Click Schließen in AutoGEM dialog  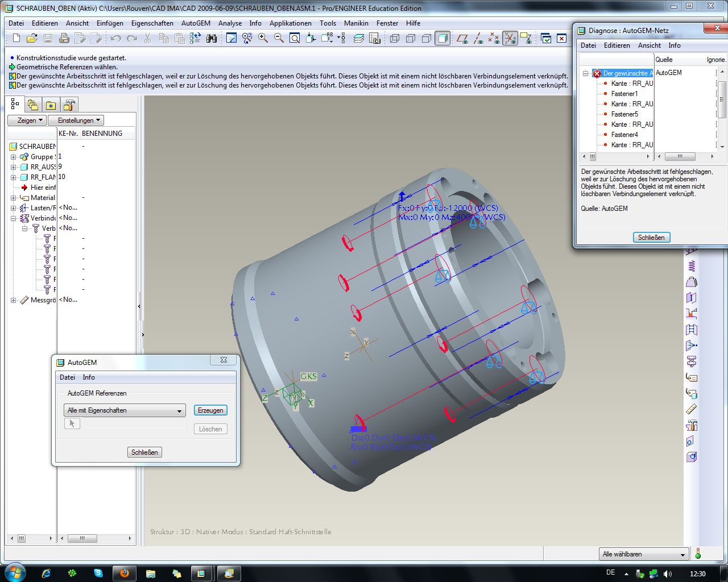pyautogui.click(x=144, y=452)
